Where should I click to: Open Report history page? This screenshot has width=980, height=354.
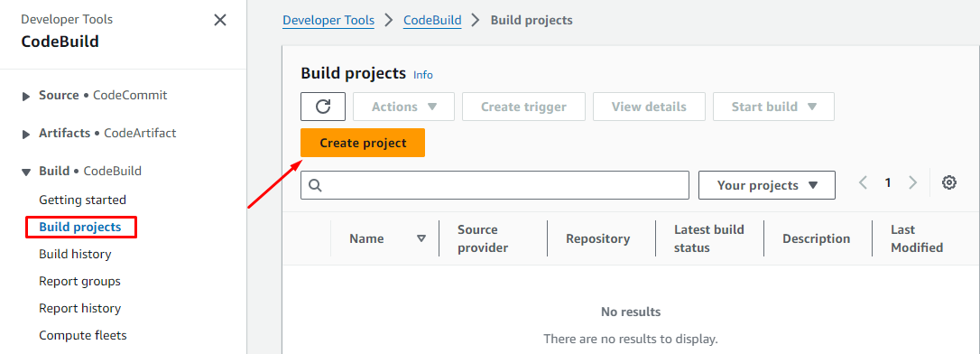coord(80,308)
